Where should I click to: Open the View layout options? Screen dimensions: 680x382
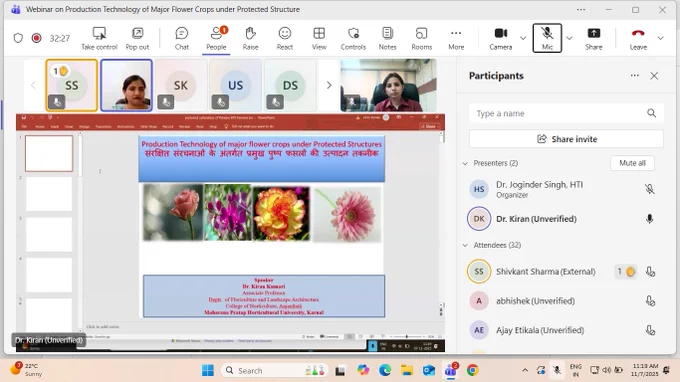[319, 38]
